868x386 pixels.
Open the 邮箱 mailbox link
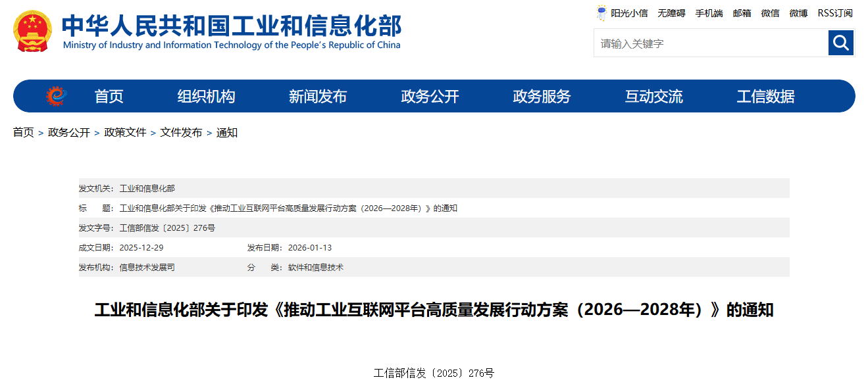pyautogui.click(x=741, y=12)
